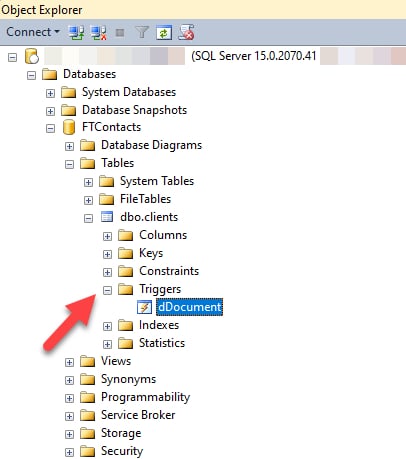406x459 pixels.
Task: Select FileTables label
Action: tap(145, 199)
